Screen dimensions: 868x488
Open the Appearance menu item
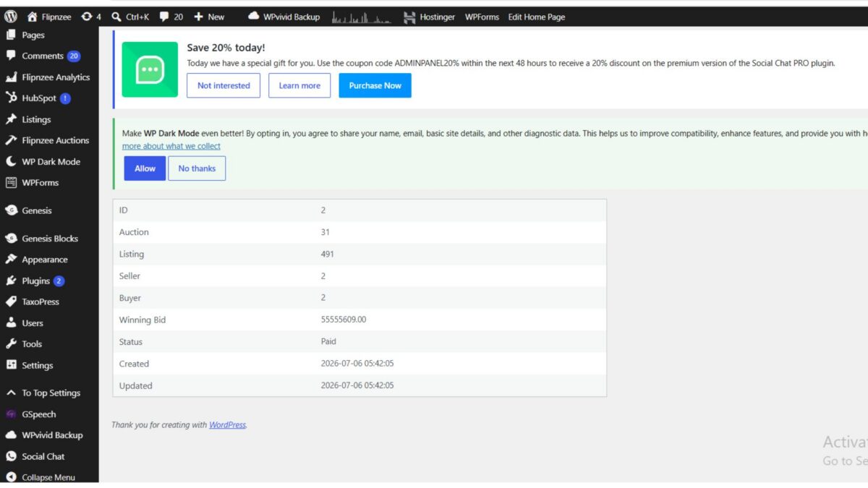[x=45, y=260]
